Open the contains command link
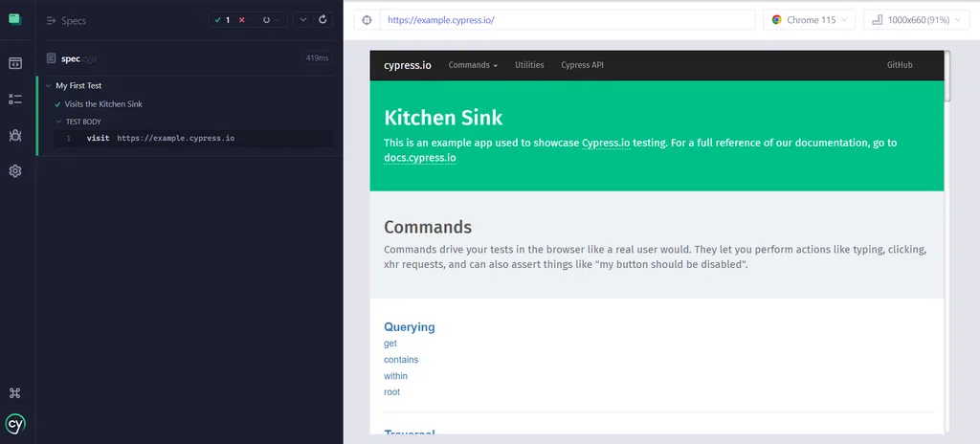The height and width of the screenshot is (444, 980). pyautogui.click(x=401, y=360)
